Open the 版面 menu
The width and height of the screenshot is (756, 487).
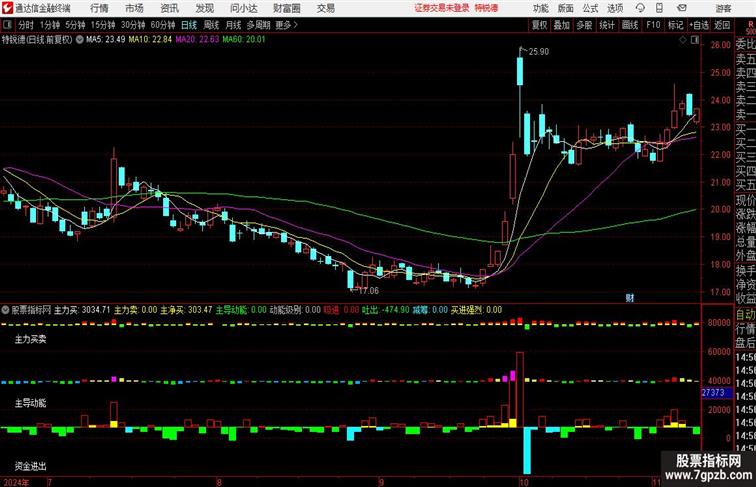pyautogui.click(x=566, y=8)
